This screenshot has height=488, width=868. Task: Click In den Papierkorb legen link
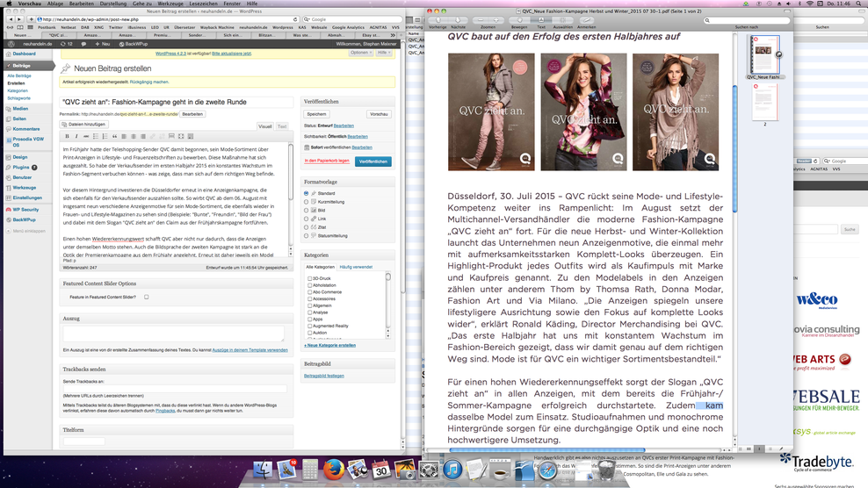(x=327, y=161)
